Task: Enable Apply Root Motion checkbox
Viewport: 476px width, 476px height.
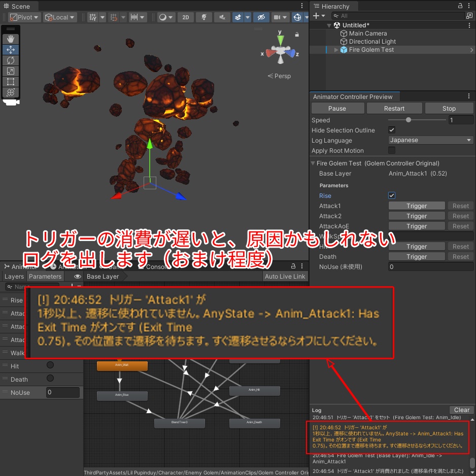Action: pos(392,150)
